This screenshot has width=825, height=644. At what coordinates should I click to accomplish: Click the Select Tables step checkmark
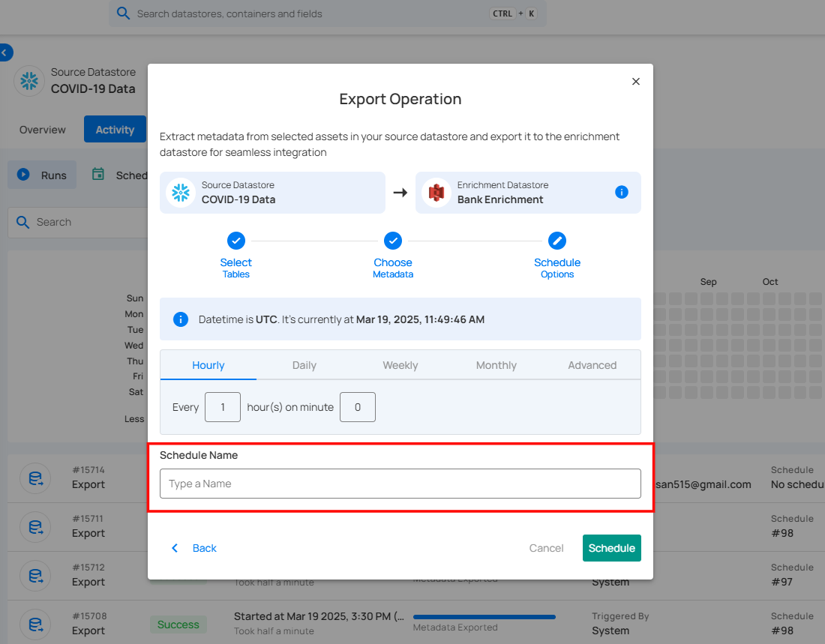point(235,241)
